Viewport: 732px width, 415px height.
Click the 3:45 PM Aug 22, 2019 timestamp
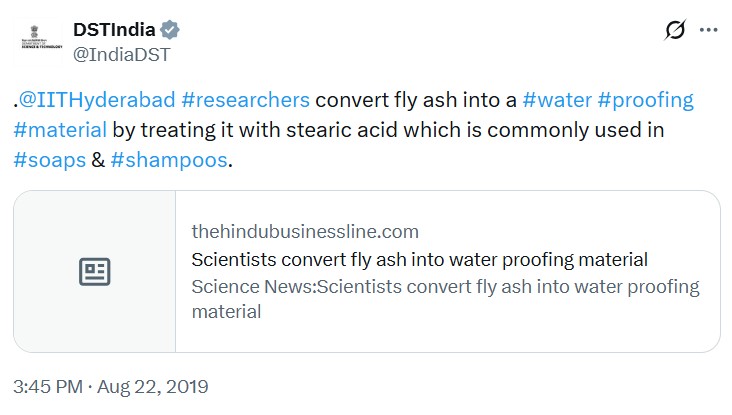click(x=111, y=385)
